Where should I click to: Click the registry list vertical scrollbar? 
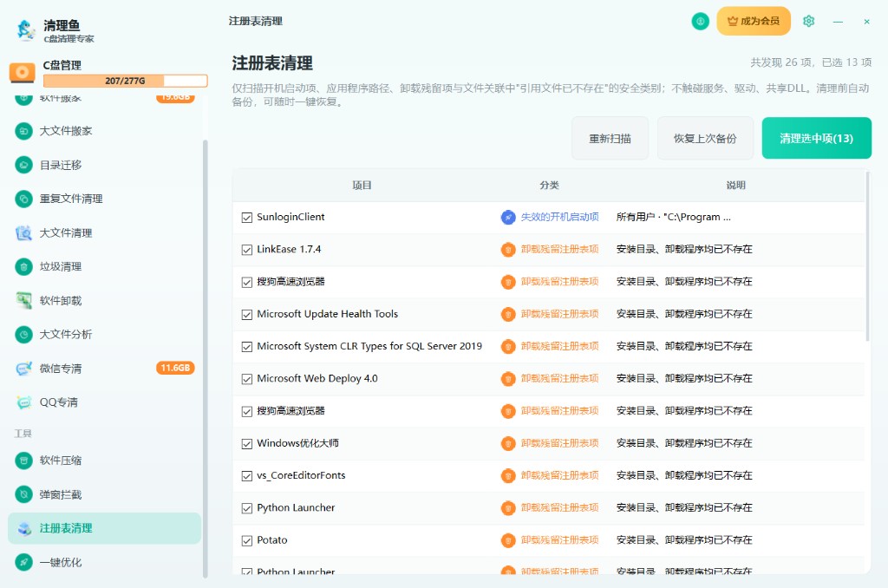(x=867, y=256)
